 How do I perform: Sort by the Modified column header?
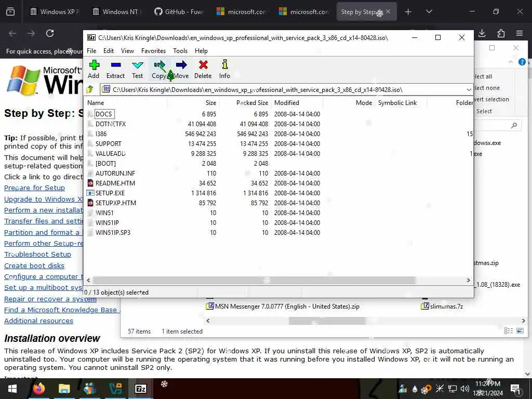pos(287,103)
